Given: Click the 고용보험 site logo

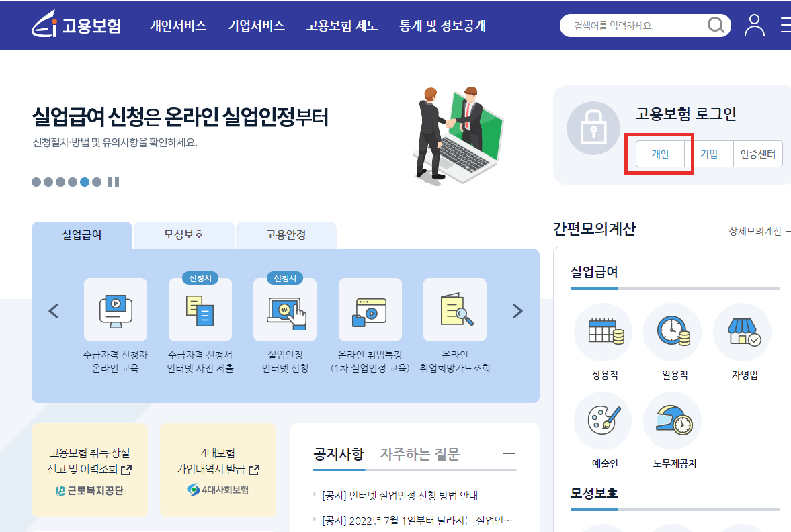Looking at the screenshot, I should coord(74,25).
